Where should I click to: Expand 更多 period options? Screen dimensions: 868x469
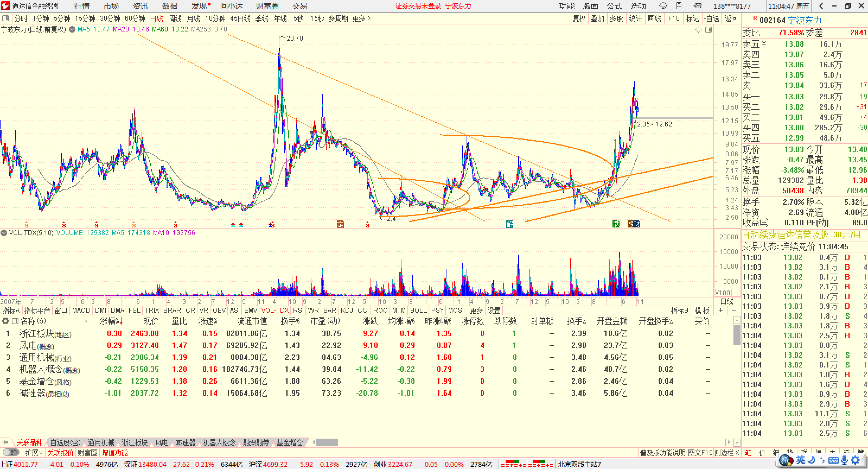361,18
